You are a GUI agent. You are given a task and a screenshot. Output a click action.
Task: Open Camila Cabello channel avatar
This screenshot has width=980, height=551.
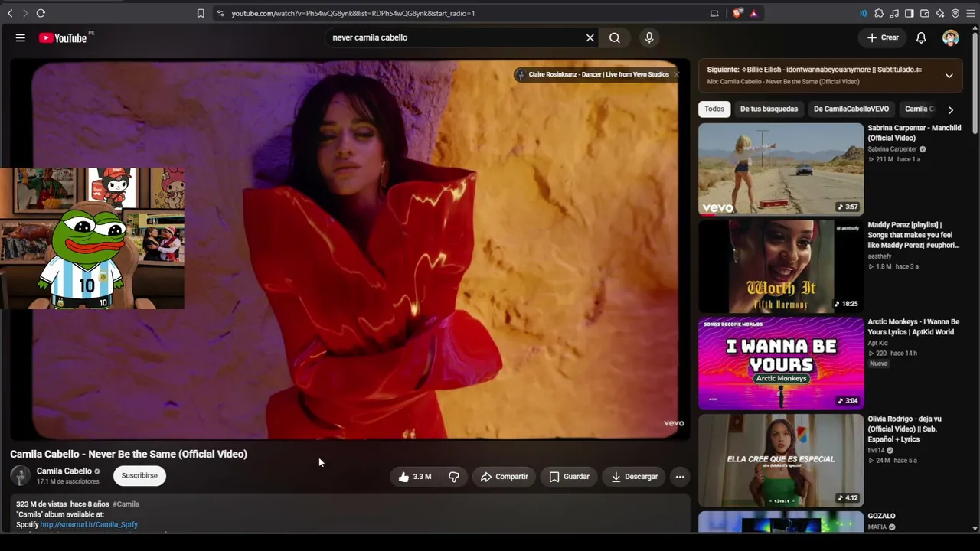pyautogui.click(x=21, y=475)
